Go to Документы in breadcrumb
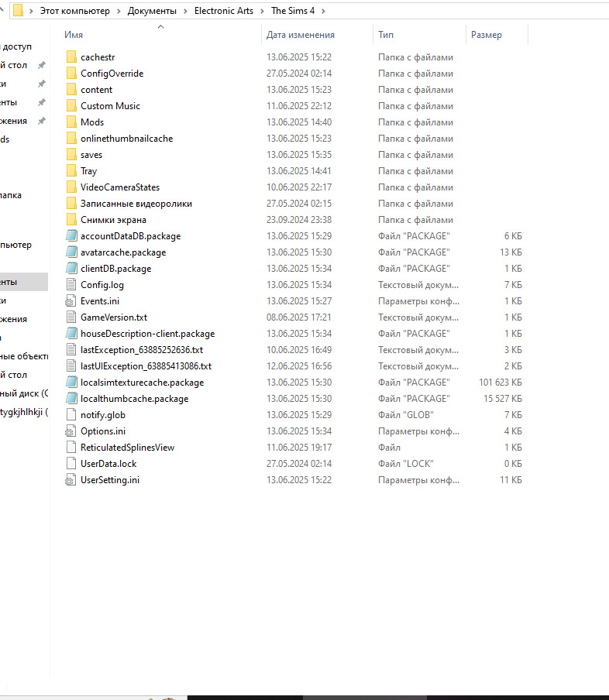Screen dimensions: 609x700 click(152, 11)
